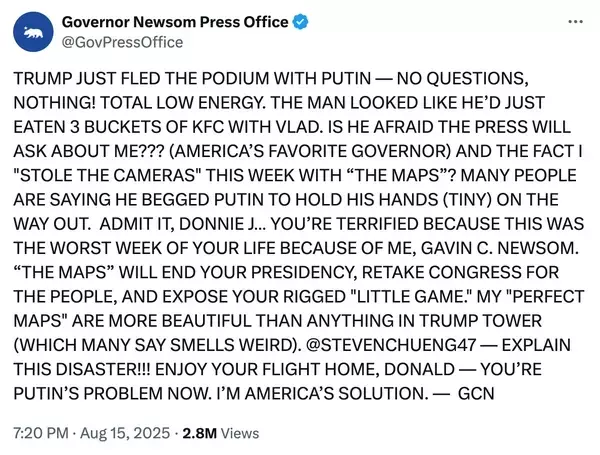The image size is (600, 455).
Task: Click the quoted STOLE THE CAMERAS phrase
Action: 108,176
